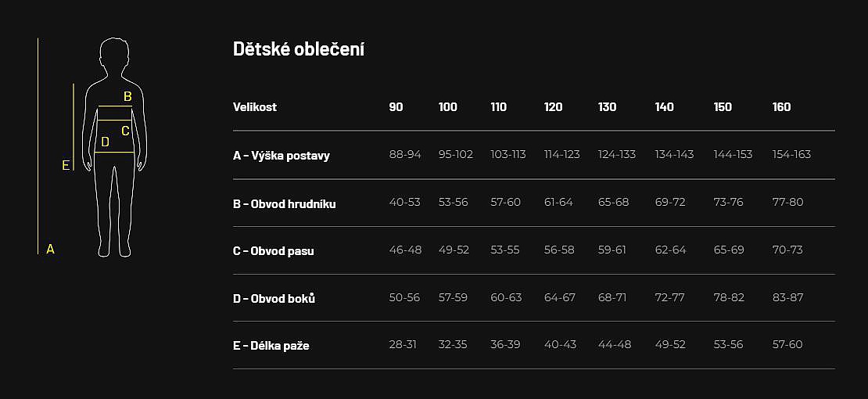Click the "Dětské oblečení" heading

(x=299, y=49)
